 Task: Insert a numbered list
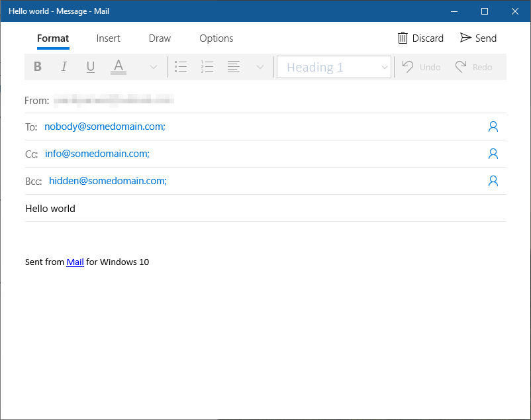coord(207,67)
